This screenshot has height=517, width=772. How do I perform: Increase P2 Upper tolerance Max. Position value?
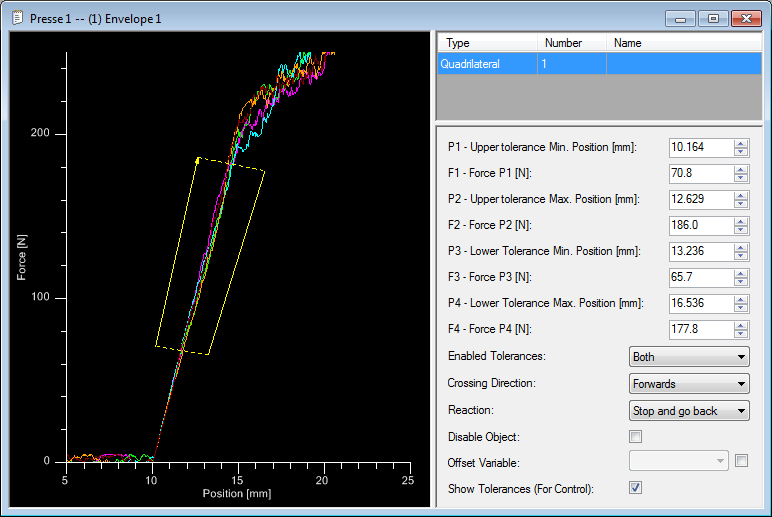[740, 195]
